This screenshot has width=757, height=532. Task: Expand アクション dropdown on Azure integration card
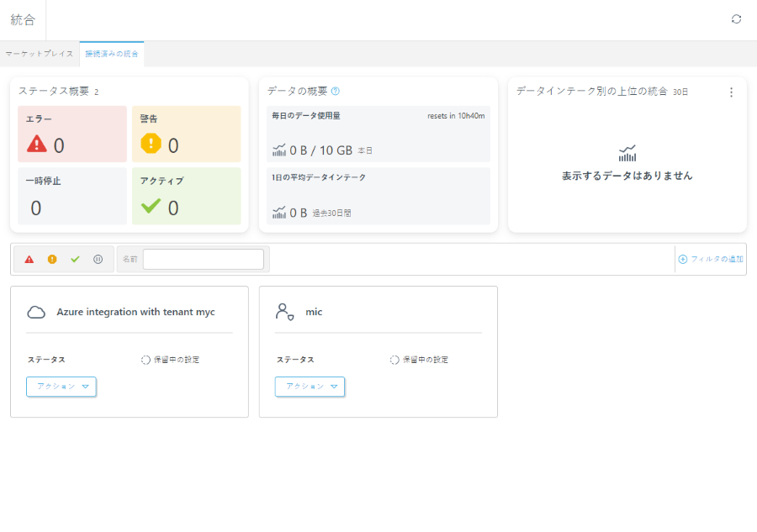pyautogui.click(x=61, y=387)
